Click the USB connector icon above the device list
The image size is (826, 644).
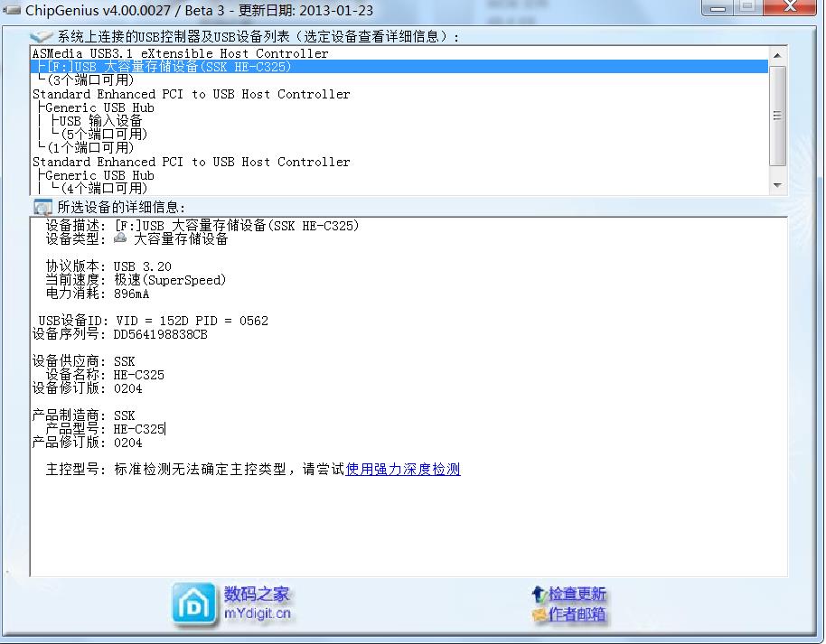[x=42, y=35]
